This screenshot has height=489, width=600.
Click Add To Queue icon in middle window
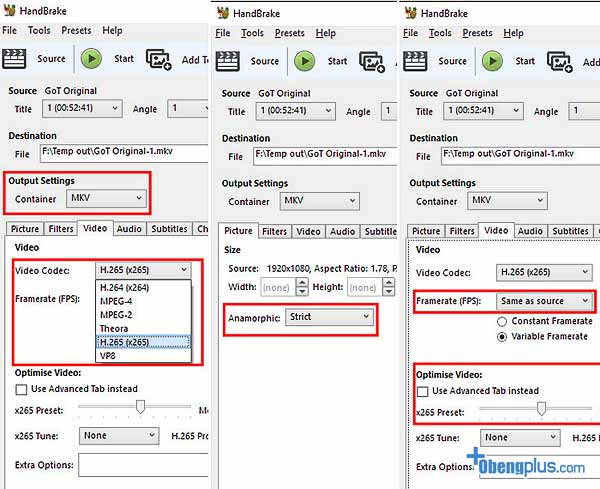click(372, 62)
